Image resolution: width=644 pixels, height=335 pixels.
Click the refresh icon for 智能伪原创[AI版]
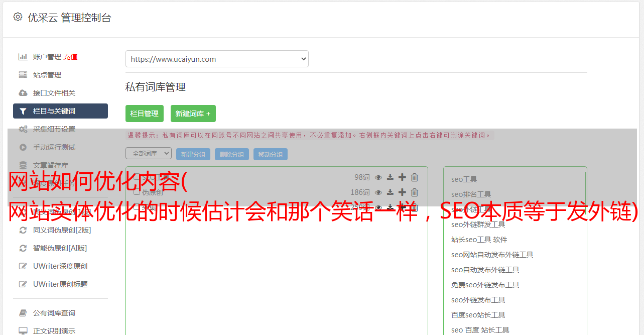coord(23,248)
